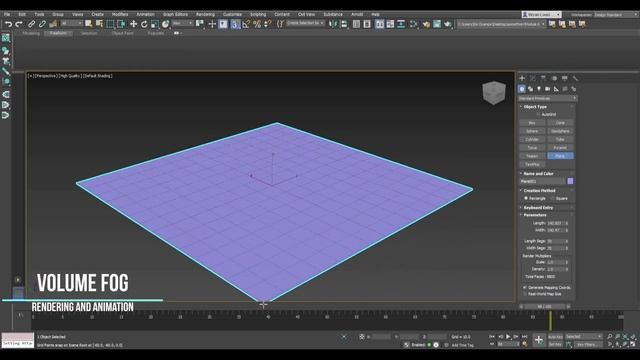Activate the Select and Move tool

(133, 24)
